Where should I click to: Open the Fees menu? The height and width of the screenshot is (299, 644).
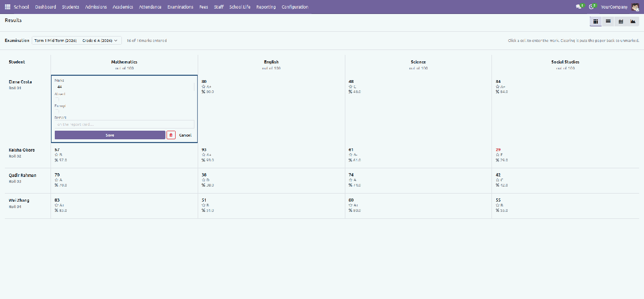[204, 7]
